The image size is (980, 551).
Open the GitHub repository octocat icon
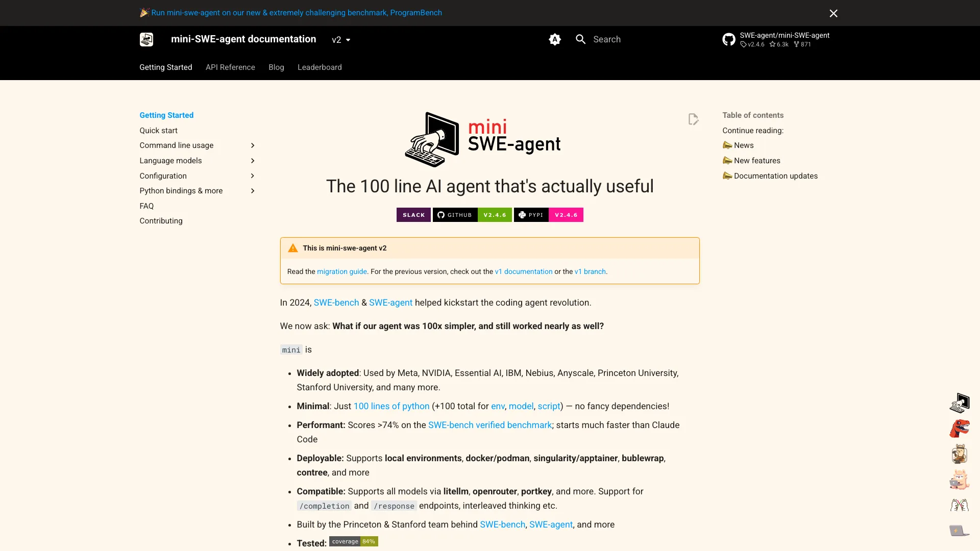click(729, 39)
